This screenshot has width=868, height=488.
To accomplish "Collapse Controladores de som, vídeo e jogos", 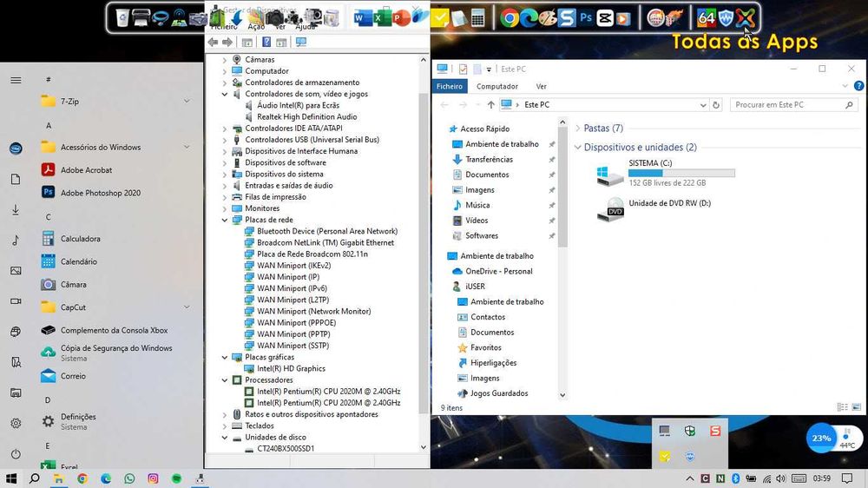I will point(224,94).
